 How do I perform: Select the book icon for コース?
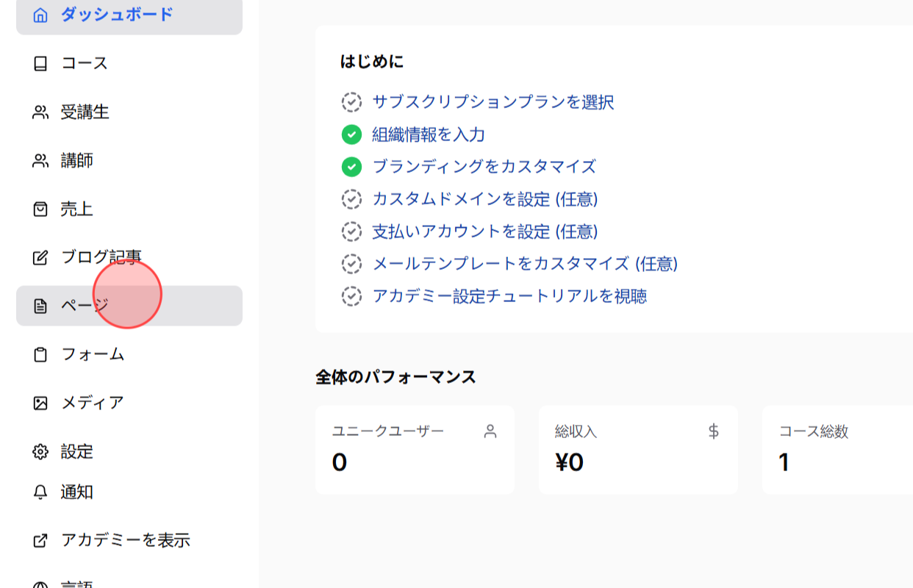(x=40, y=63)
